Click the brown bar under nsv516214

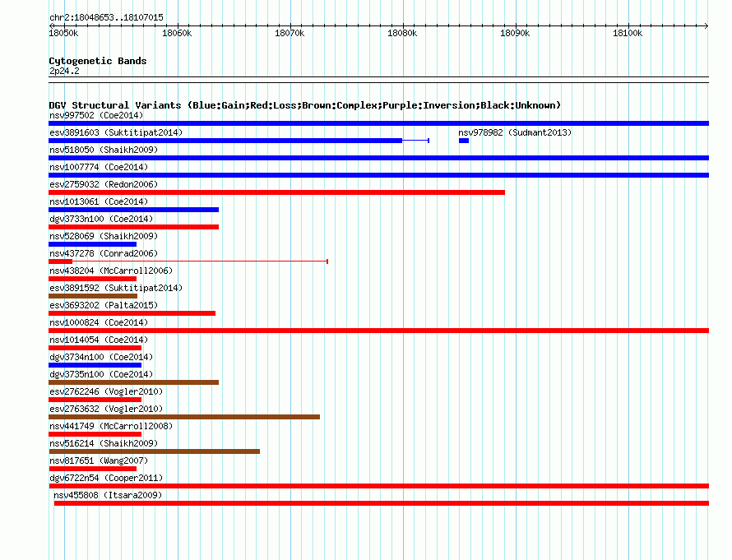click(155, 451)
